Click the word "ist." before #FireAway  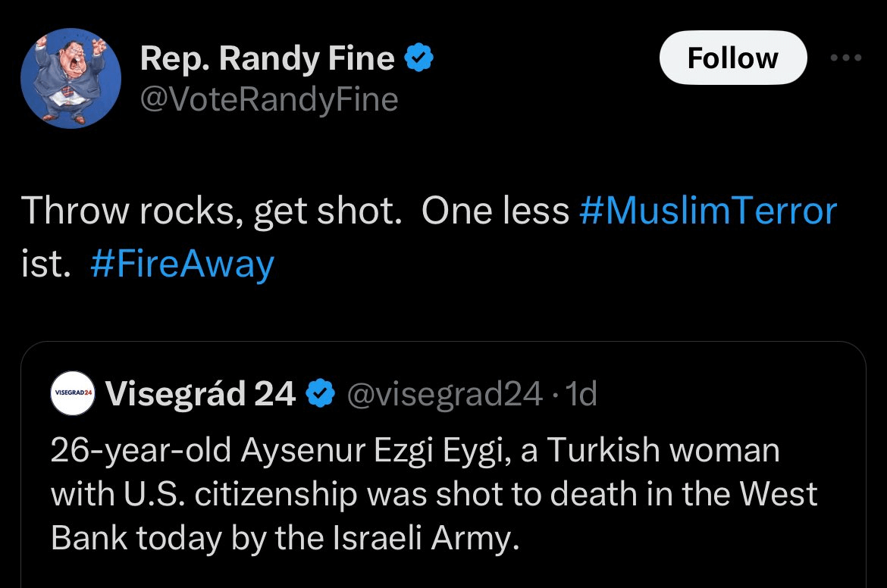tap(45, 265)
